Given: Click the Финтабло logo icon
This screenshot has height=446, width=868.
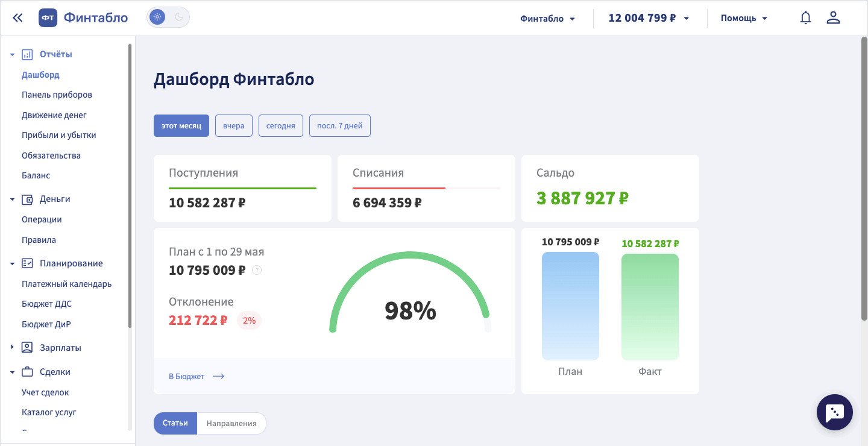Looking at the screenshot, I should pos(48,18).
